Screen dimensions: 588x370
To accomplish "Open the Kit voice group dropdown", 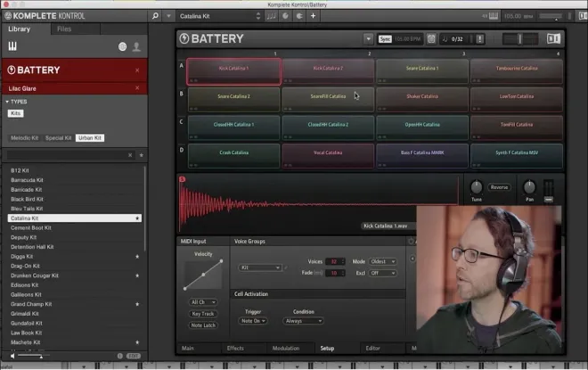I will 259,267.
